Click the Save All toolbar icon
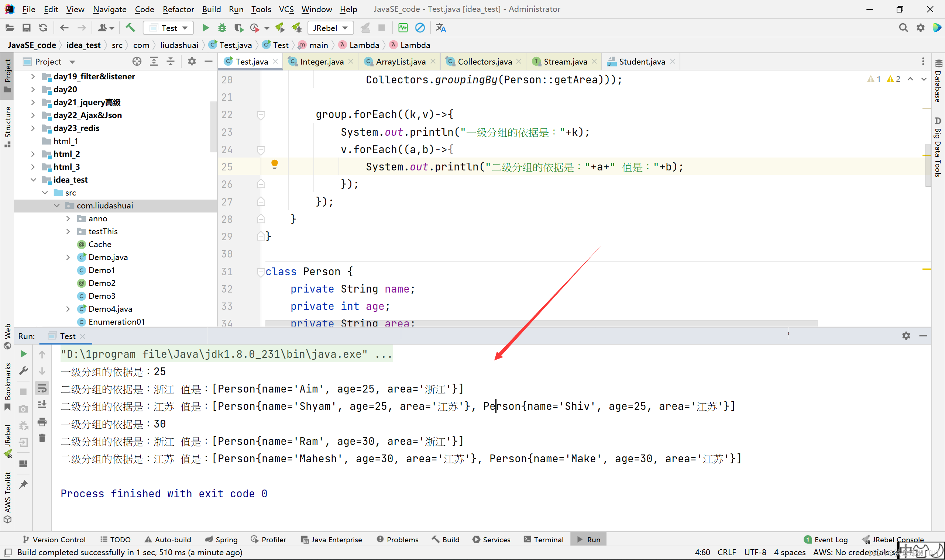This screenshot has width=945, height=560. coord(27,28)
